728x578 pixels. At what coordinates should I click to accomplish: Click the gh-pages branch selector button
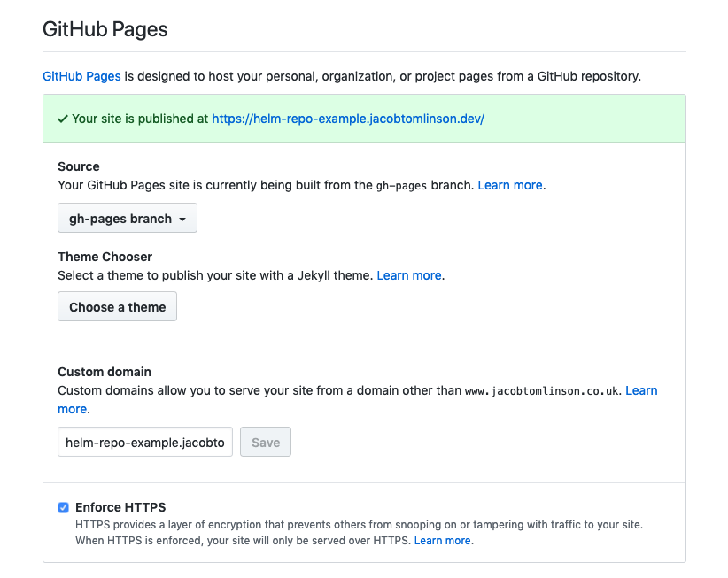coord(127,218)
